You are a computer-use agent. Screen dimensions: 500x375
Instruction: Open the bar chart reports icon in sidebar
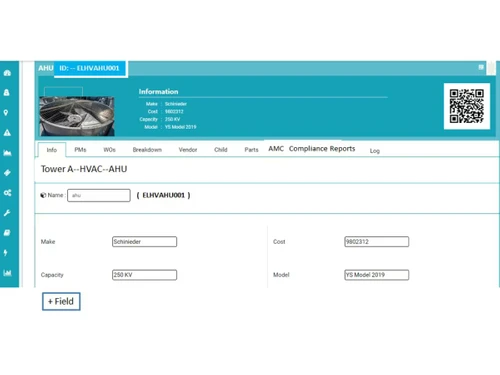tap(7, 273)
